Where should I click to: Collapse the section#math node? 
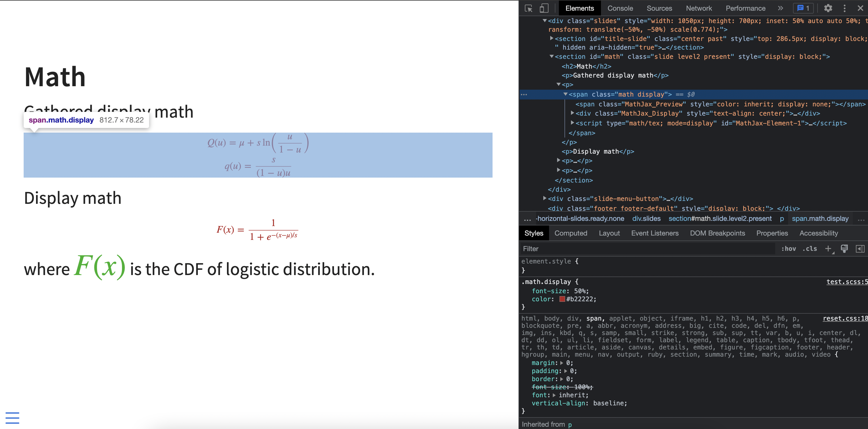click(x=552, y=56)
